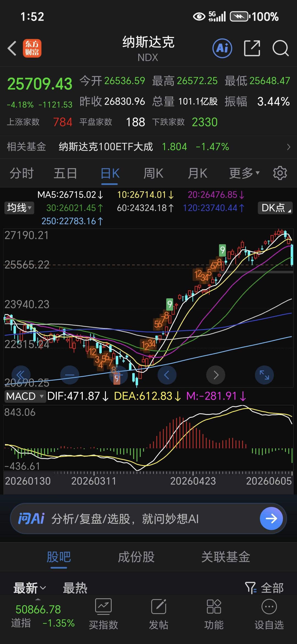This screenshot has height=644, width=297.
Task: Expand the 最新 sort dropdown
Action: click(x=29, y=588)
